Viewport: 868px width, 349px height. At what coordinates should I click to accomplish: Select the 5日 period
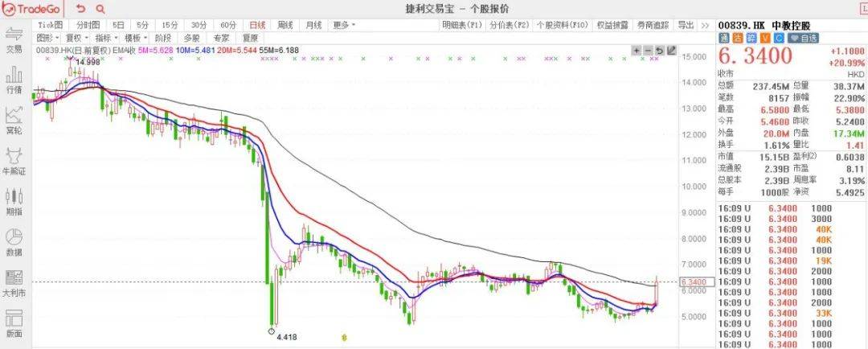coord(118,25)
